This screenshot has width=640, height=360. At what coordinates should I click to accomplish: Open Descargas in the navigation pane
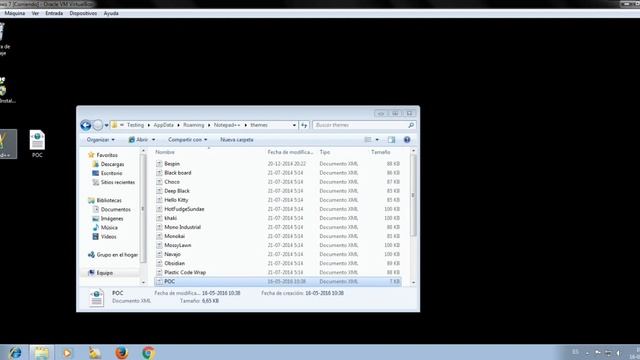[112, 164]
